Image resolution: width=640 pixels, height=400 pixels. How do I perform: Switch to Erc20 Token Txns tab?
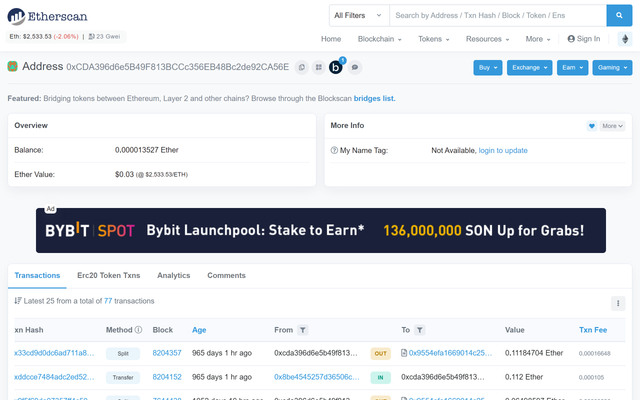pyautogui.click(x=109, y=276)
